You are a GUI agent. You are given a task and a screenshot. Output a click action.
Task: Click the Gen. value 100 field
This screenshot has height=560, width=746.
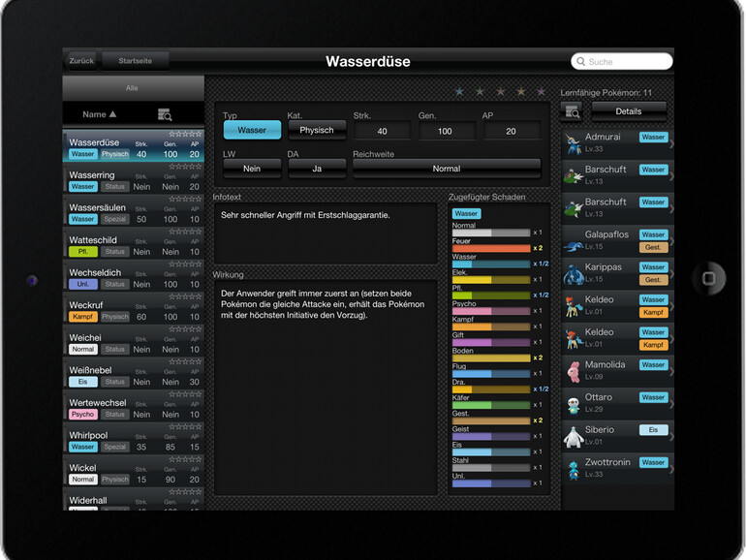(446, 131)
